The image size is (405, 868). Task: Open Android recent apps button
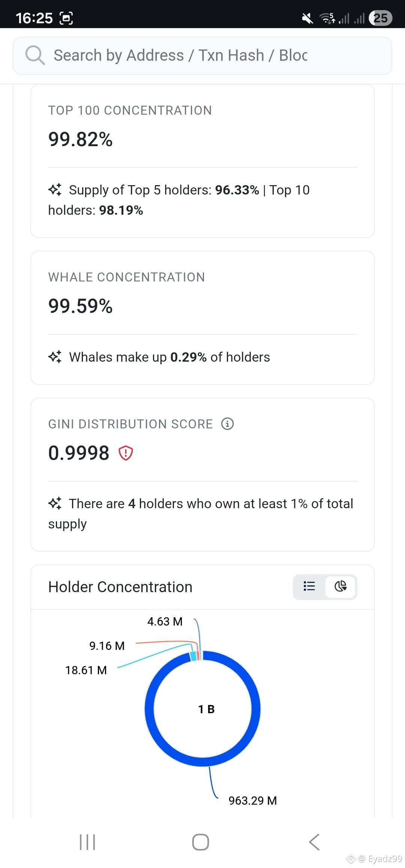coord(87,842)
